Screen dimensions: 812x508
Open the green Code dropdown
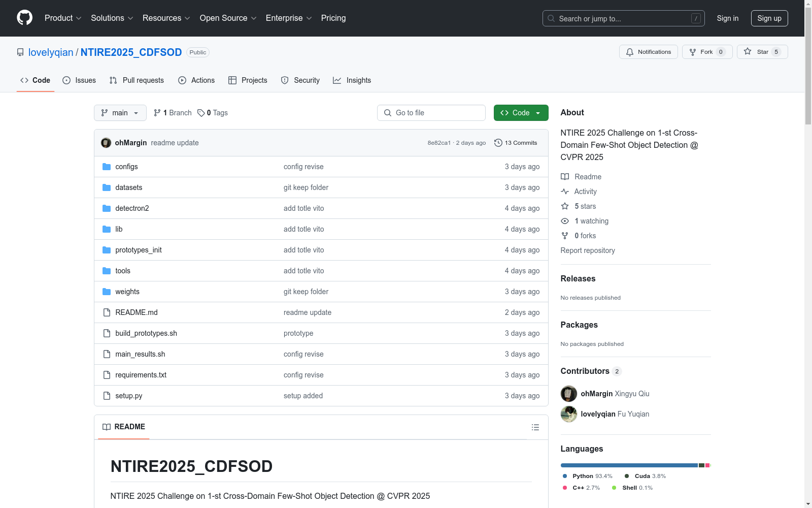point(521,113)
